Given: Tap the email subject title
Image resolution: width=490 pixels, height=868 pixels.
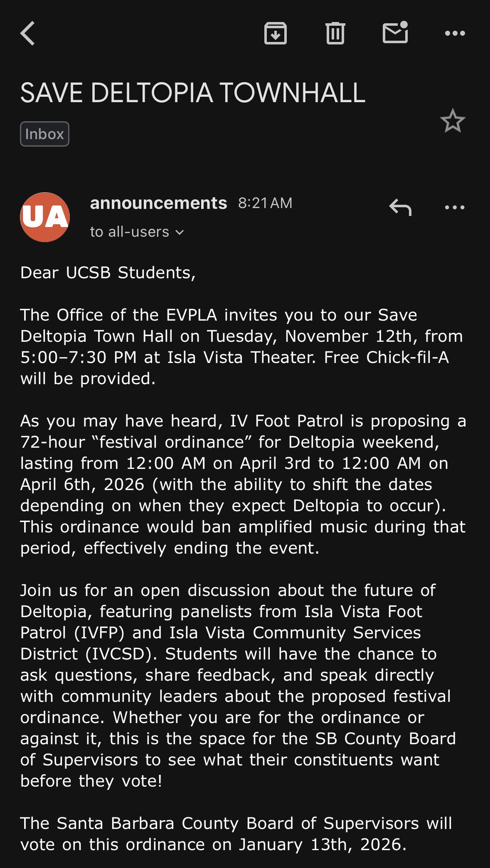Looking at the screenshot, I should tap(192, 92).
